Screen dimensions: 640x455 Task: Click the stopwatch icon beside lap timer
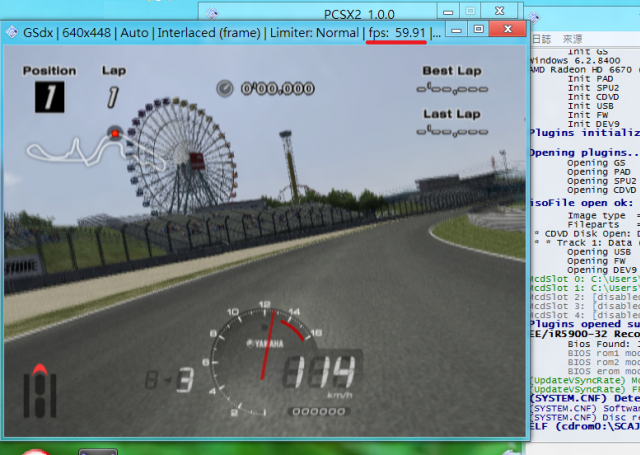[225, 88]
